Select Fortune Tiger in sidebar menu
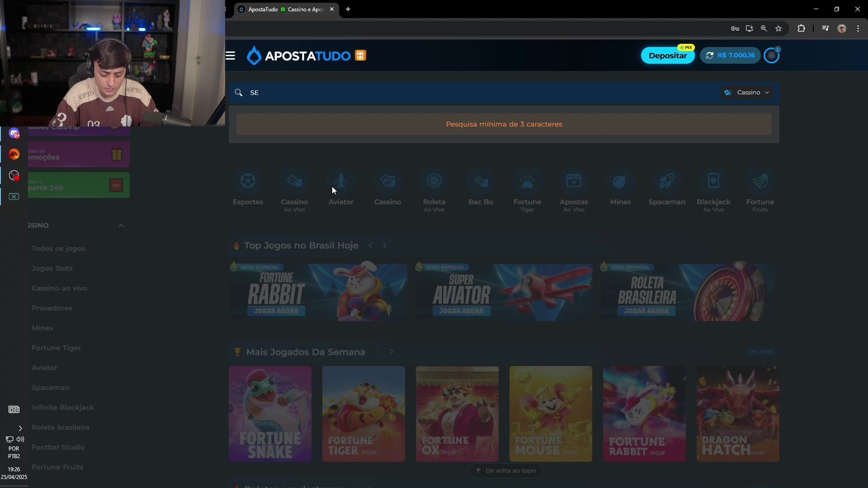The width and height of the screenshot is (868, 488). 57,348
